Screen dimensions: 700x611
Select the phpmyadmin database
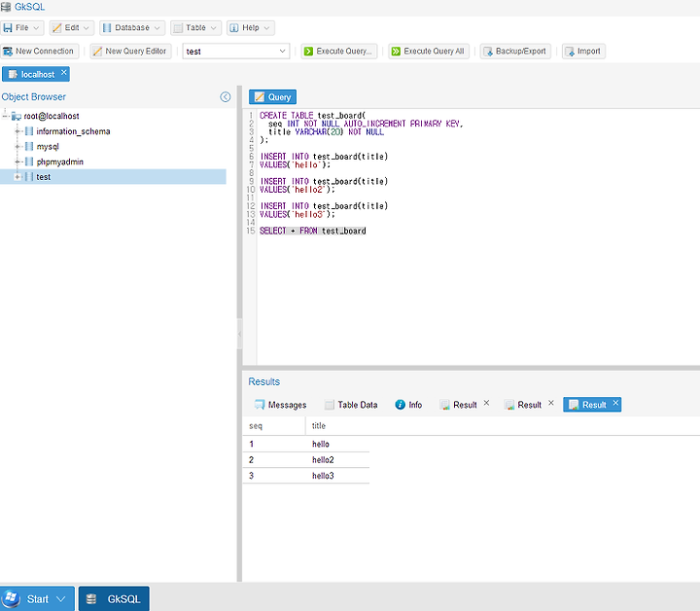60,162
